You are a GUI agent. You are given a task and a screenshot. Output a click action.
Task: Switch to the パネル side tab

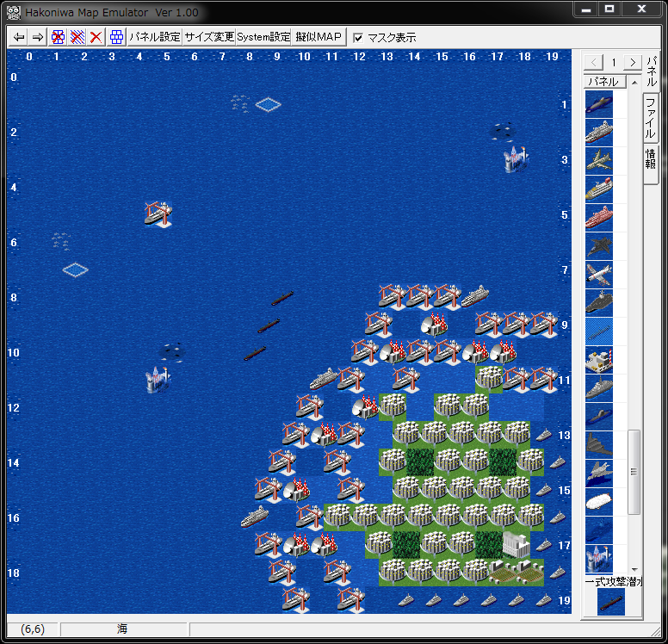click(652, 71)
